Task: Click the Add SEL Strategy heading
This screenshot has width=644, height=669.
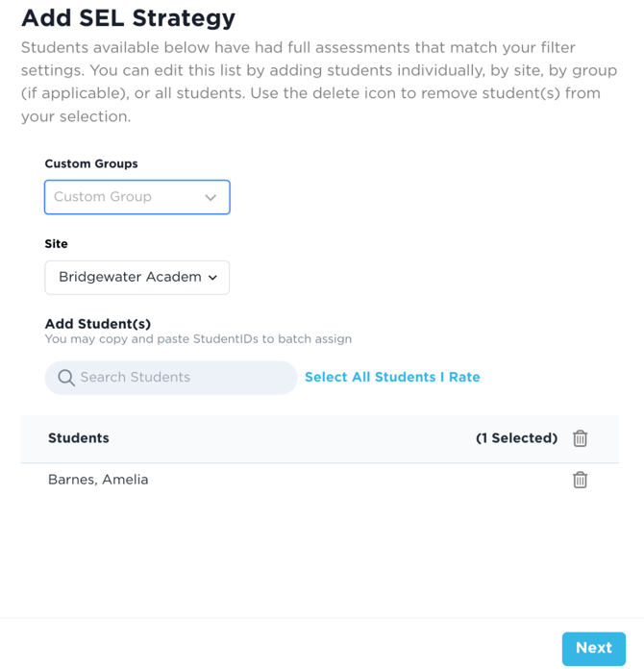Action: [x=128, y=17]
